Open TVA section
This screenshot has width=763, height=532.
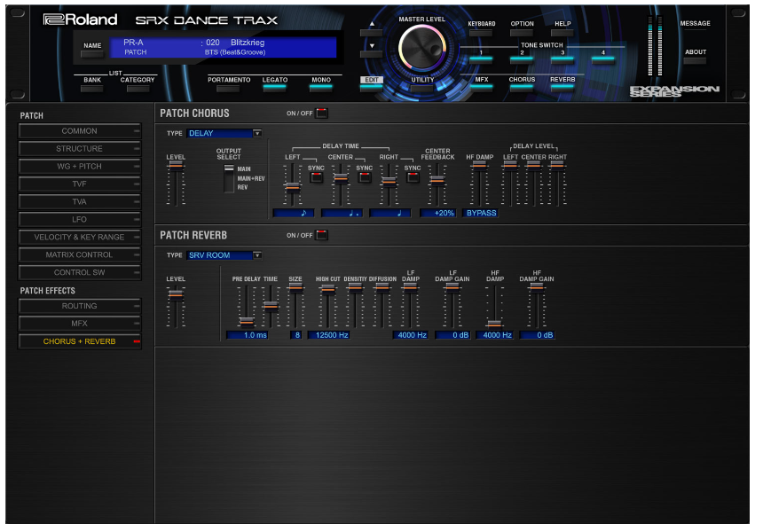coord(79,201)
